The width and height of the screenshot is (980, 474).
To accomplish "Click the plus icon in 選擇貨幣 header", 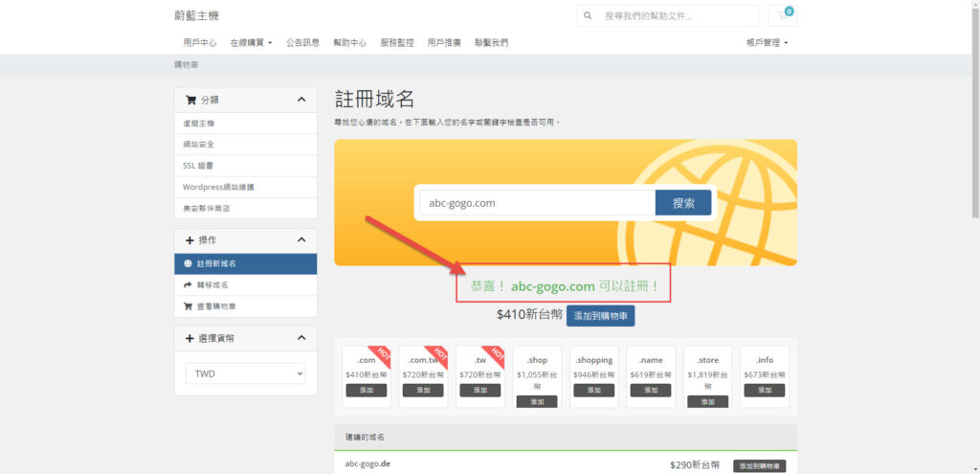I will [190, 338].
